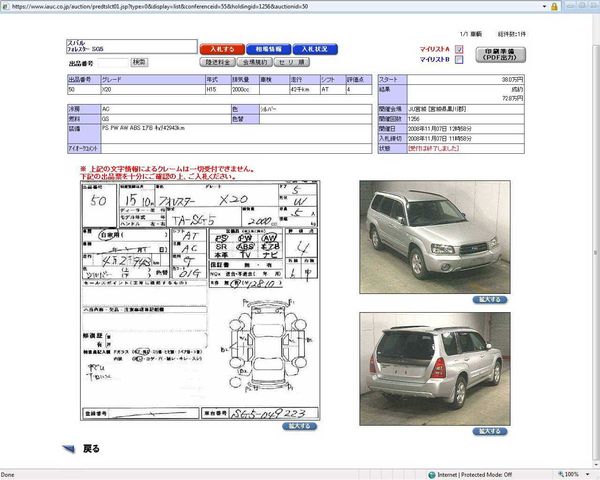Click the equipment text PS PW AW ABS

[x=143, y=128]
